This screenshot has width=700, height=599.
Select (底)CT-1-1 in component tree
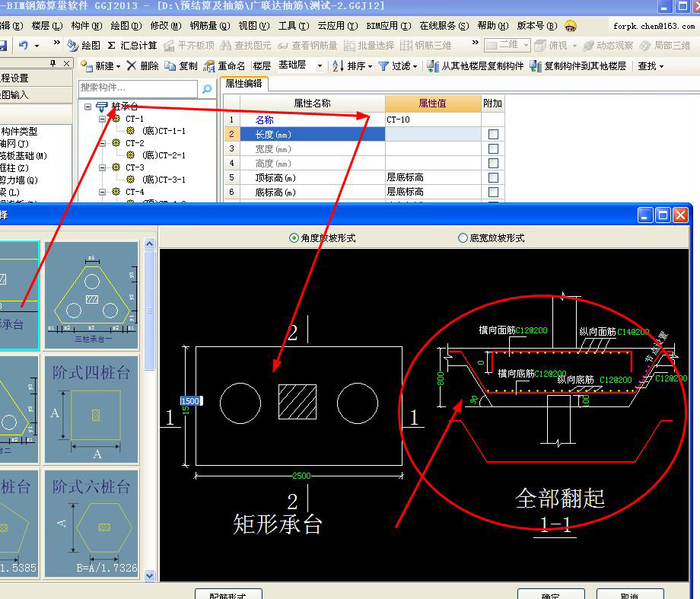164,131
